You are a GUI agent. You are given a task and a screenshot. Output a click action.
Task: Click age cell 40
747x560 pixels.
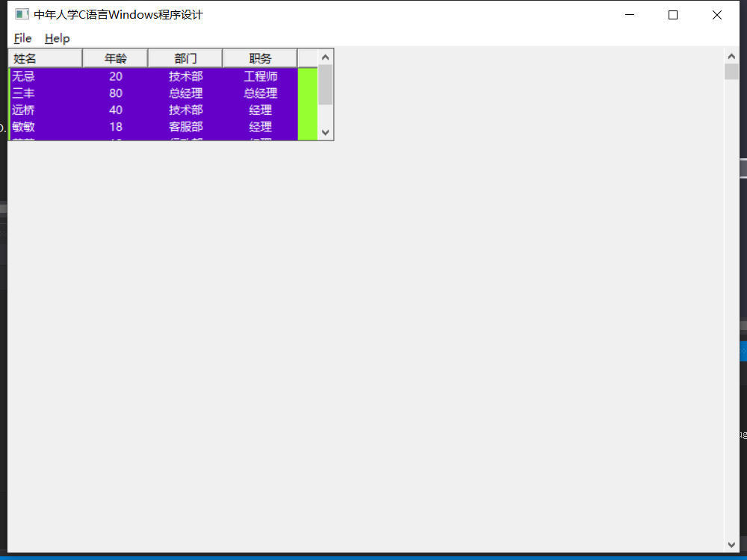pyautogui.click(x=116, y=110)
